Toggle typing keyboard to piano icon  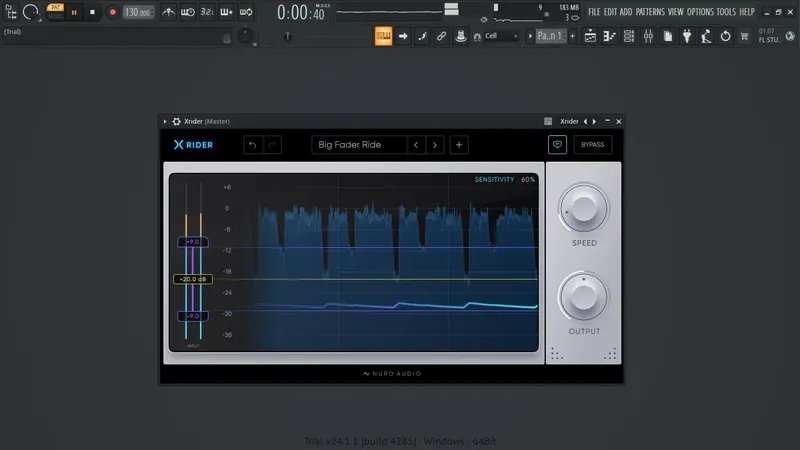[x=383, y=36]
